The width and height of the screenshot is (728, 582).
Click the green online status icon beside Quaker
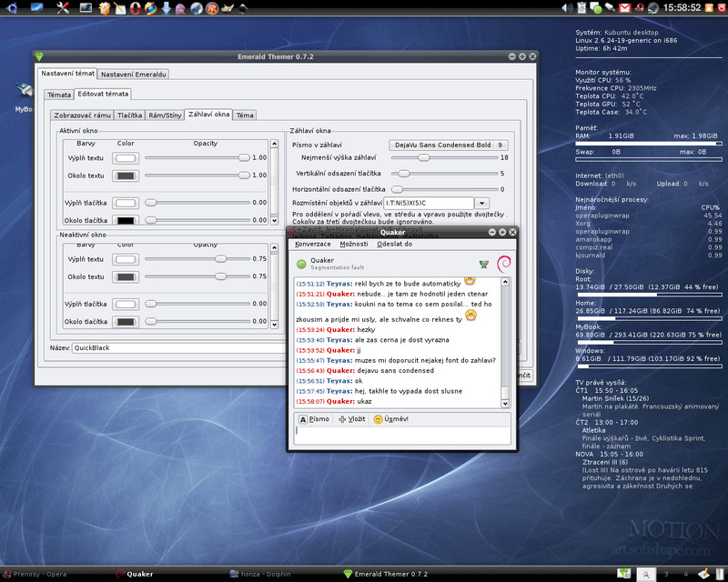[x=301, y=264]
